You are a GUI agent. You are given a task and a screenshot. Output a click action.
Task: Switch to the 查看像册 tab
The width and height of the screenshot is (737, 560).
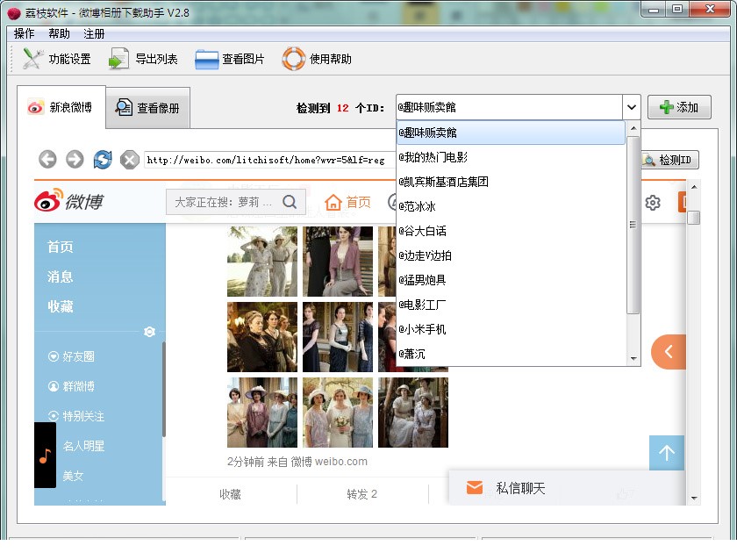(147, 108)
